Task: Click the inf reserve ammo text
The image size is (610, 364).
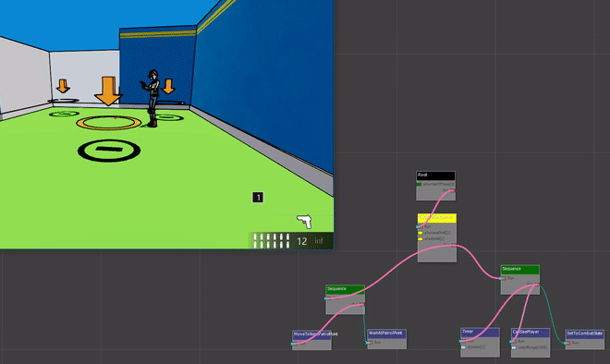Action: (x=319, y=241)
